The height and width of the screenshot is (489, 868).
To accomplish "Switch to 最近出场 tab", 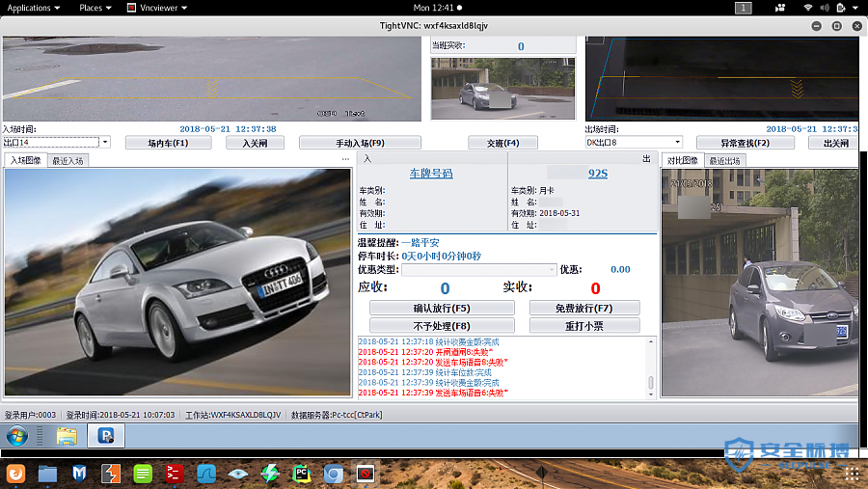I will coord(724,161).
